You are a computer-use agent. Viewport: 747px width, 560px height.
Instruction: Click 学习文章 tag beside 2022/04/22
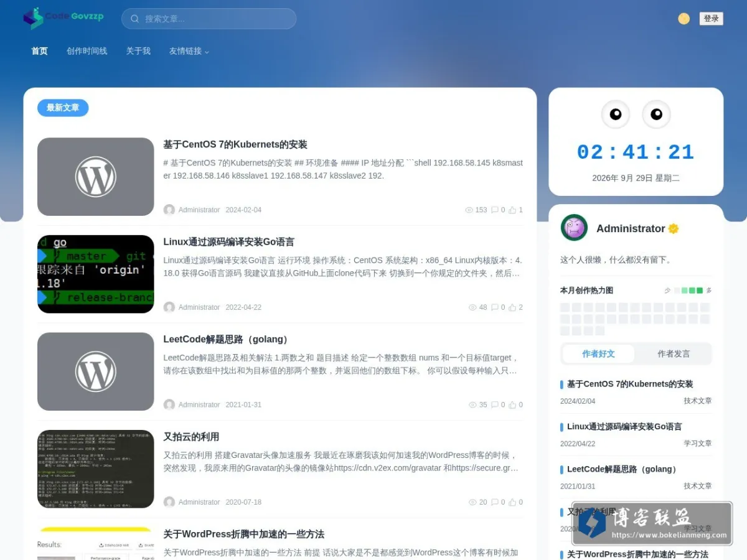point(697,444)
